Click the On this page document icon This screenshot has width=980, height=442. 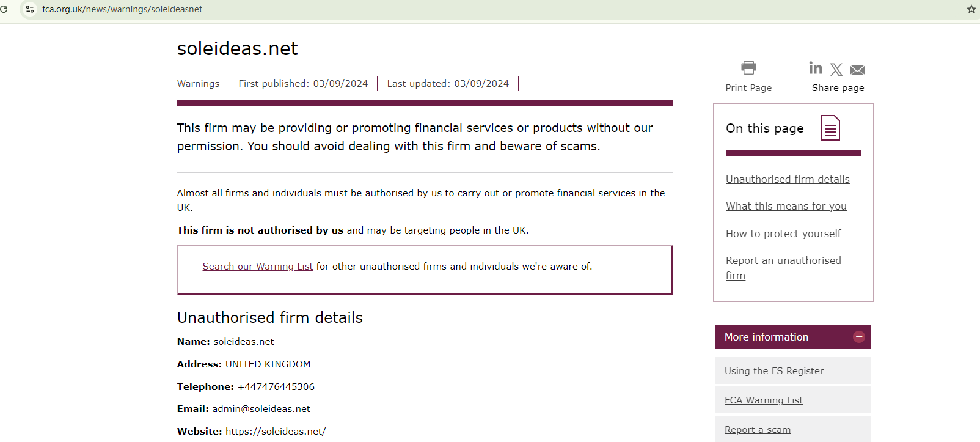(x=830, y=128)
